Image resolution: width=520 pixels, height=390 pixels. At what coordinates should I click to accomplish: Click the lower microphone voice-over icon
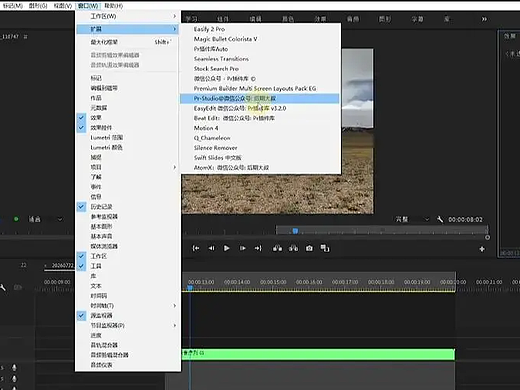click(x=14, y=379)
